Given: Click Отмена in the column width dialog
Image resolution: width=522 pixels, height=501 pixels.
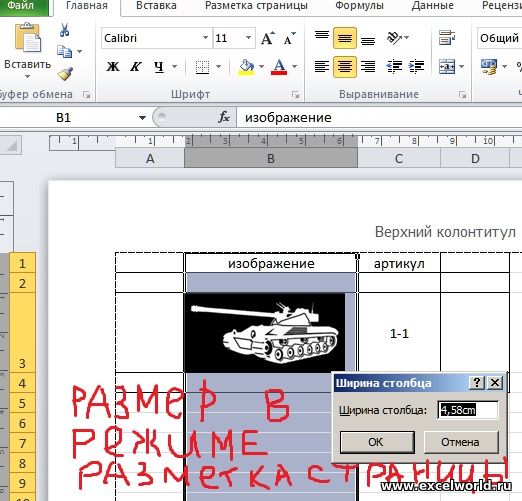Looking at the screenshot, I should [460, 442].
